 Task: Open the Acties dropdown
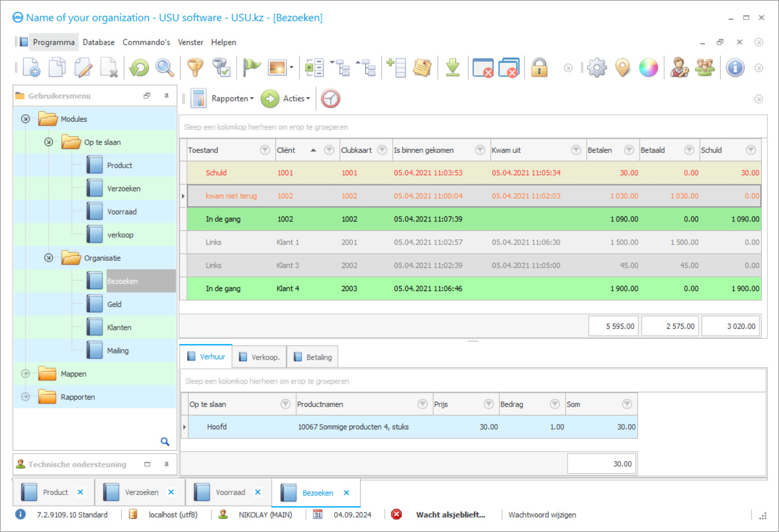click(296, 98)
